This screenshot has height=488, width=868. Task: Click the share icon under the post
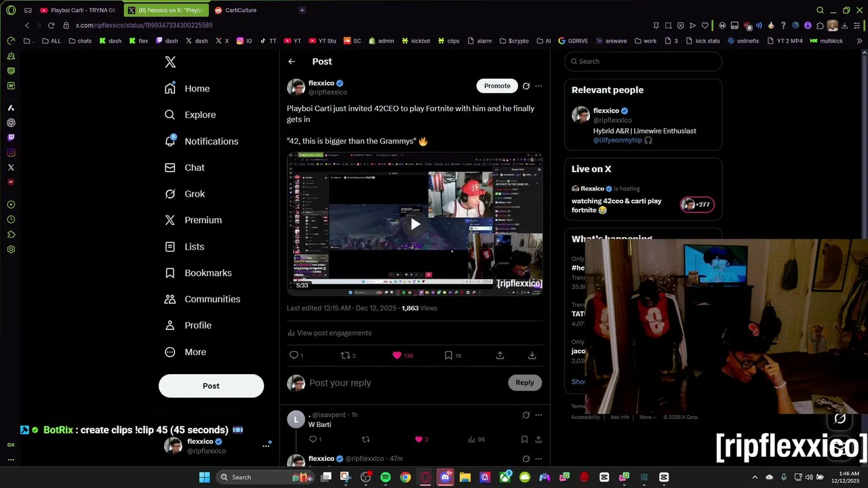coord(500,355)
